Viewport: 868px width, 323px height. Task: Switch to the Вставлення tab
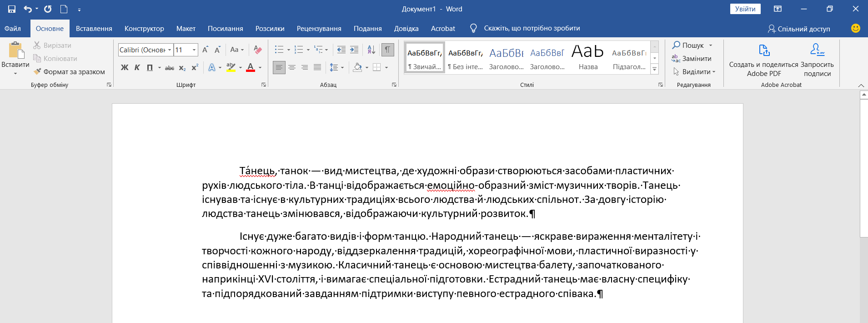click(x=94, y=28)
